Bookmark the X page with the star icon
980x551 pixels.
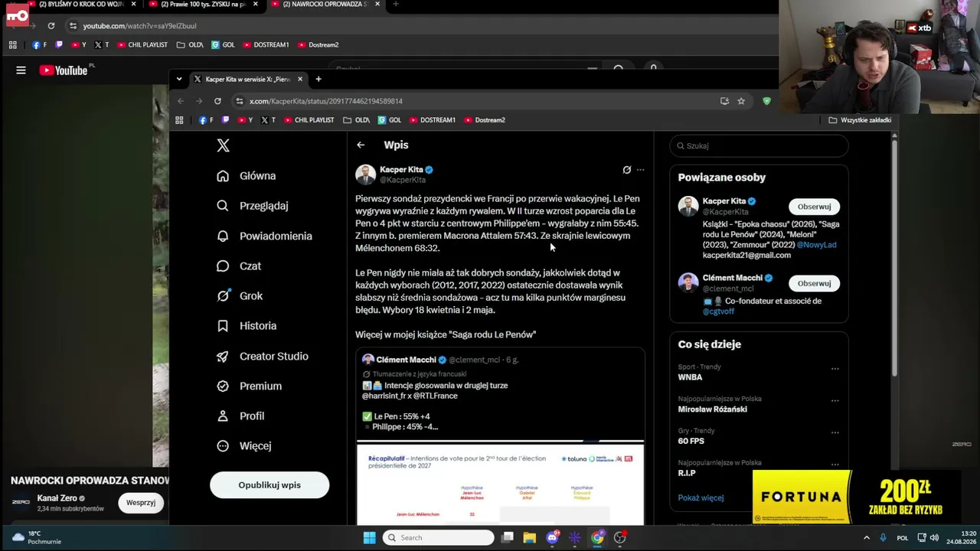tap(741, 101)
